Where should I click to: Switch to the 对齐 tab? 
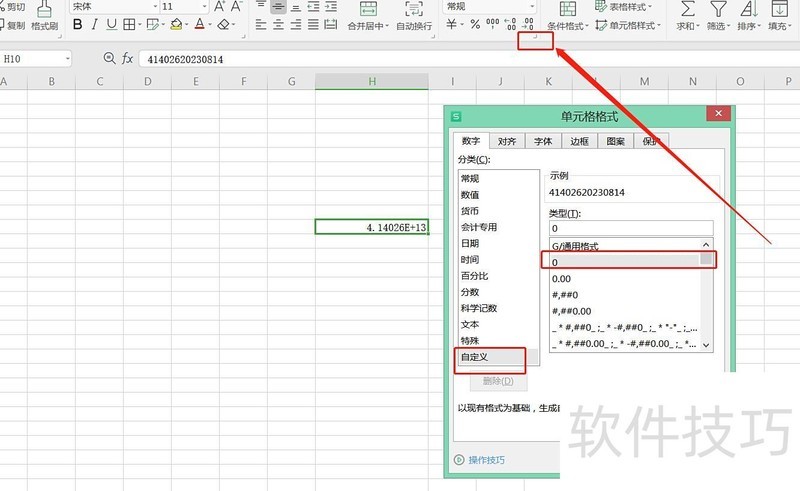507,141
